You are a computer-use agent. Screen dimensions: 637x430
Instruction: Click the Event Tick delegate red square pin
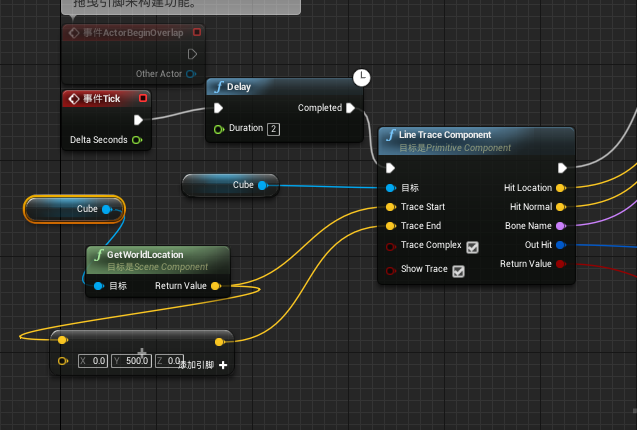(143, 98)
